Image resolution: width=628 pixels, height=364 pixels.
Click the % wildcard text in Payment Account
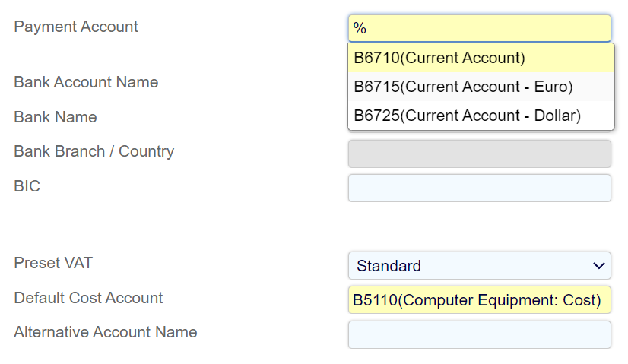(x=360, y=29)
